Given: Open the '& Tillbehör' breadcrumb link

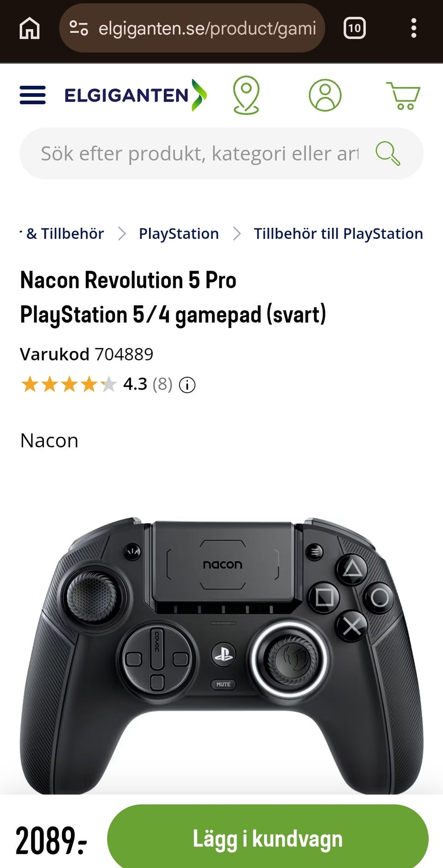Looking at the screenshot, I should pyautogui.click(x=65, y=234).
